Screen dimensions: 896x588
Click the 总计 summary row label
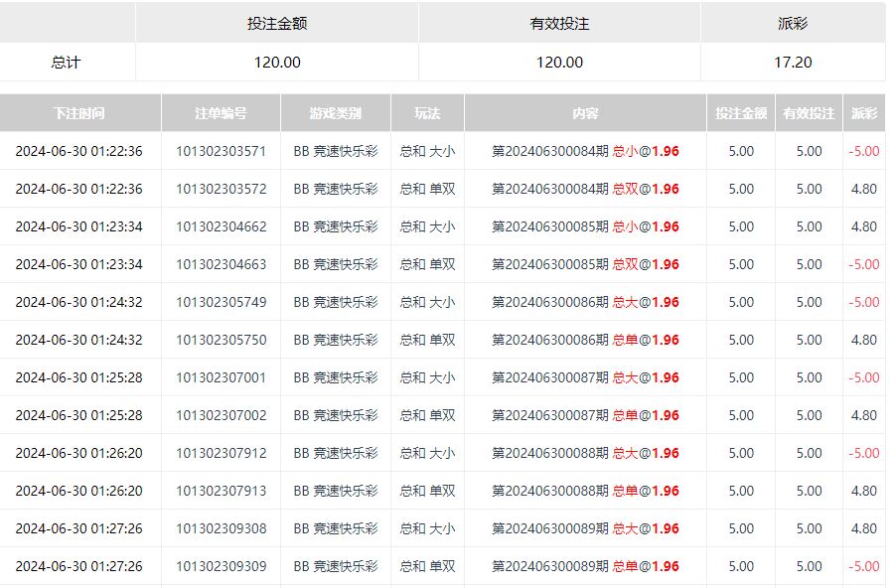pos(67,62)
